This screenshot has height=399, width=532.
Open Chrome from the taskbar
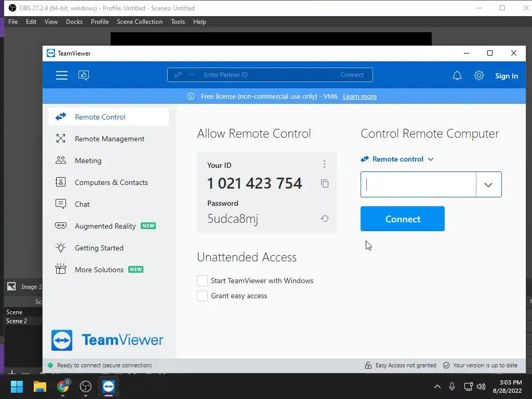[x=63, y=386]
